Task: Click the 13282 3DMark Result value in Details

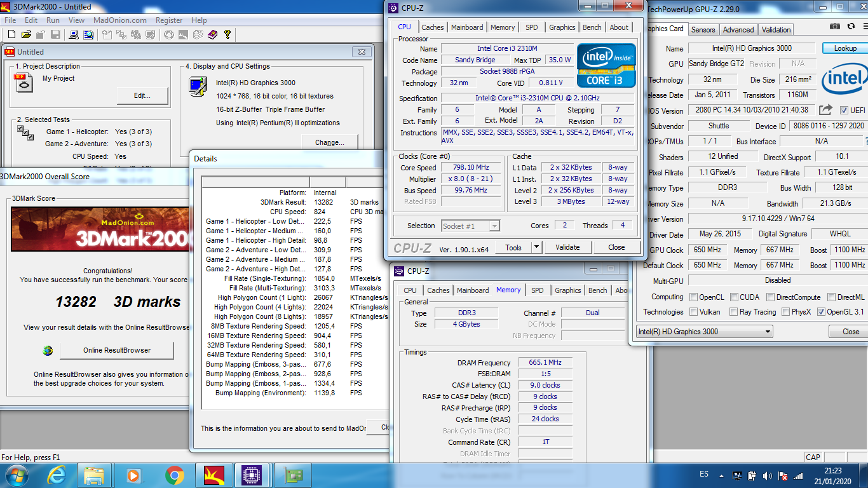Action: [x=323, y=202]
